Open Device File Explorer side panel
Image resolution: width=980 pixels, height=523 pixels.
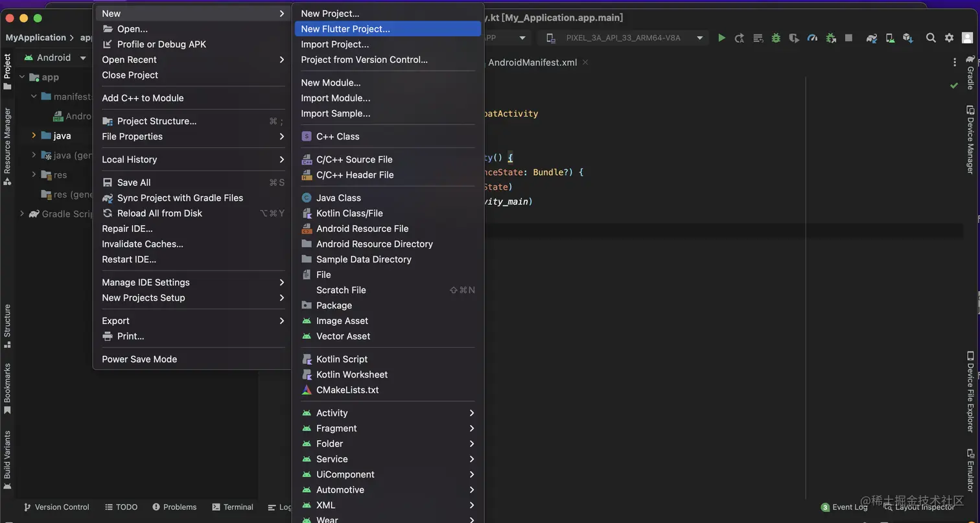point(970,391)
